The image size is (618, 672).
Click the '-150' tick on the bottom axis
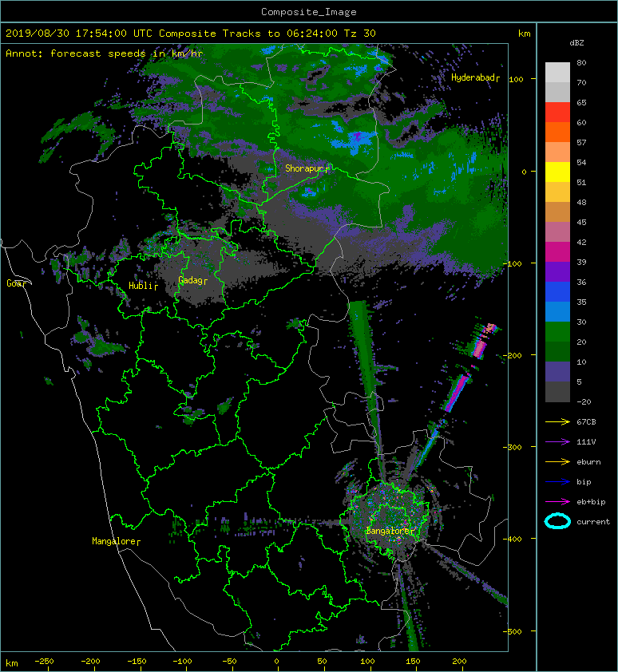point(137,662)
